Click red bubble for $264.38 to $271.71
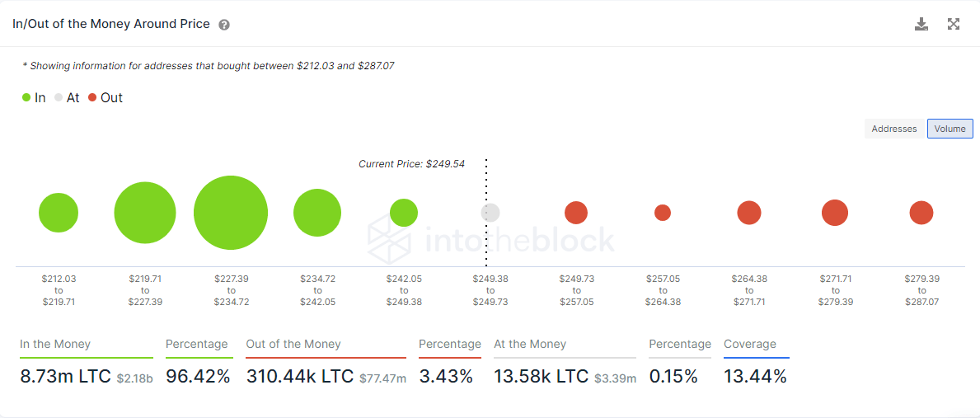Image resolution: width=980 pixels, height=418 pixels. point(748,213)
